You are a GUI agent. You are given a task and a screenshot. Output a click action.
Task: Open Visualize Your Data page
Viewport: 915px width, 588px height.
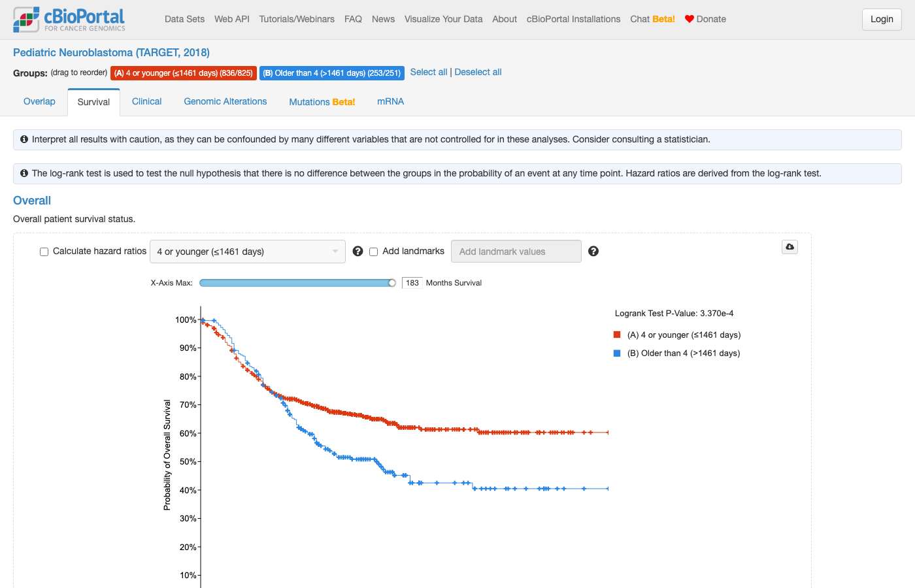coord(443,19)
